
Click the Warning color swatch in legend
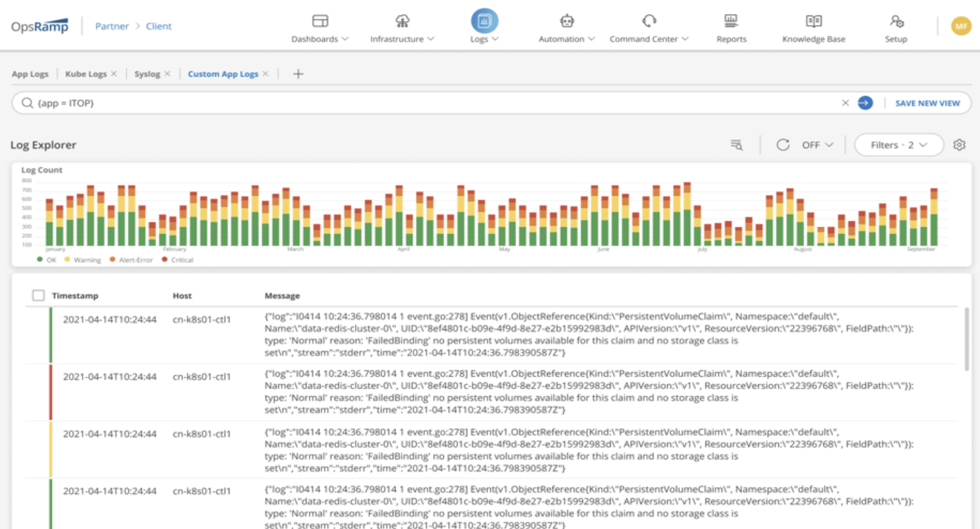point(67,260)
